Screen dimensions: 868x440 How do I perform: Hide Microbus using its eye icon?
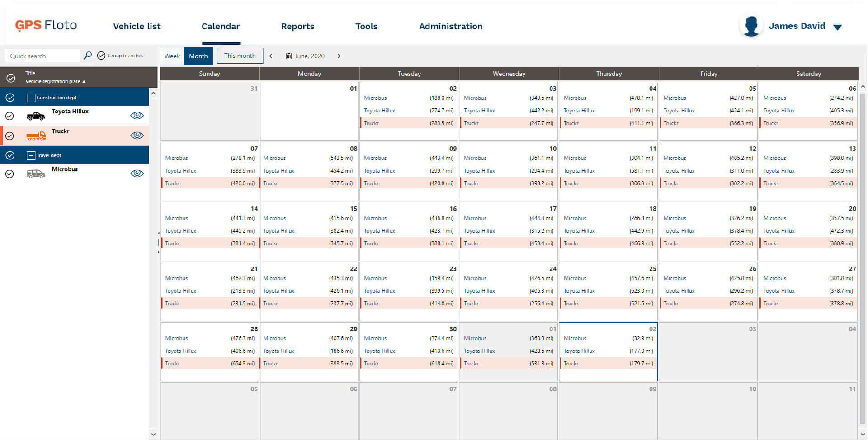point(137,173)
